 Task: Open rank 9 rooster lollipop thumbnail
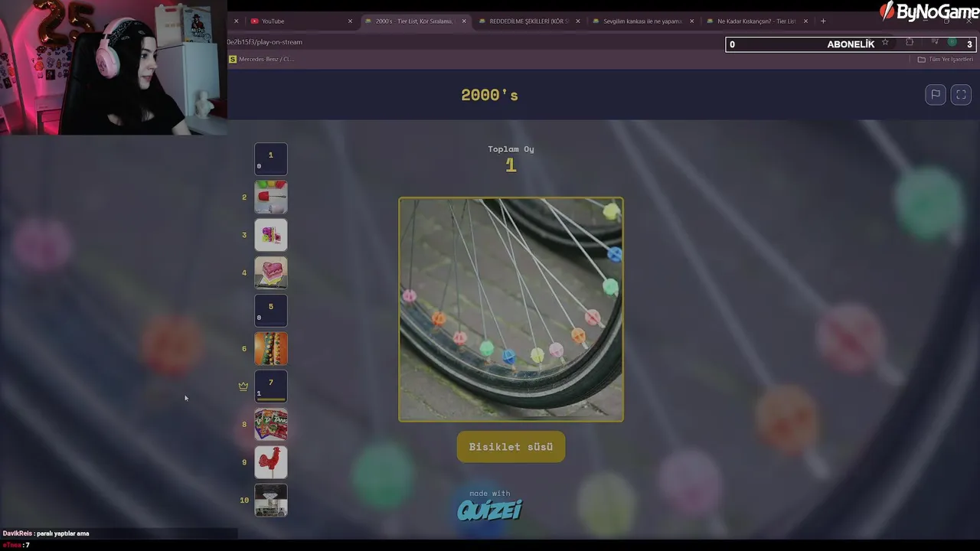271,462
